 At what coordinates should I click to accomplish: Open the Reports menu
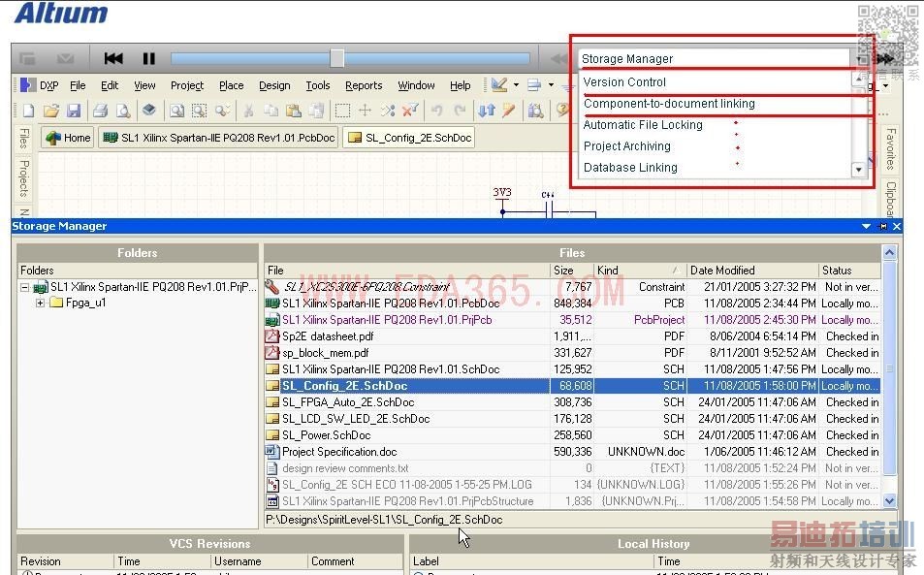point(364,85)
